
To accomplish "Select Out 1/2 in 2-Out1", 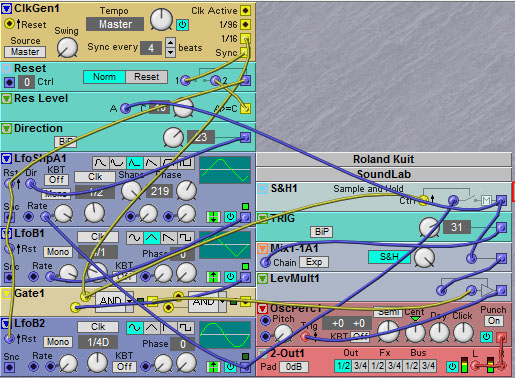I will [343, 366].
